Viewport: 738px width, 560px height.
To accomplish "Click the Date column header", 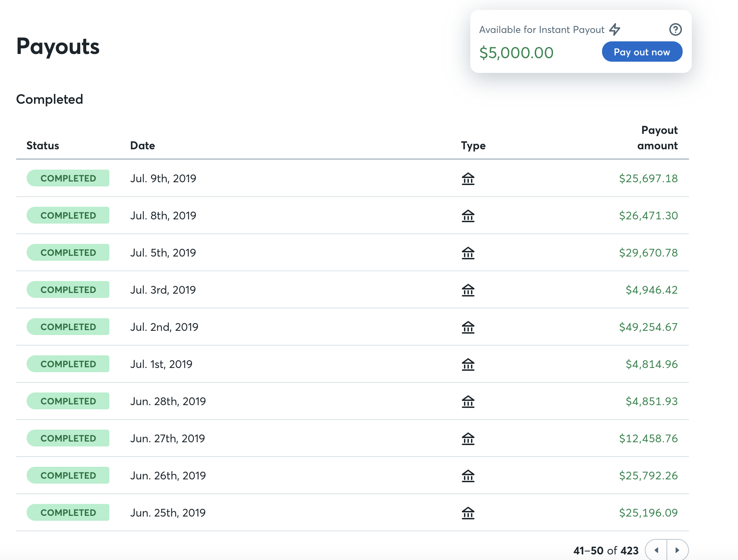I will (x=142, y=145).
